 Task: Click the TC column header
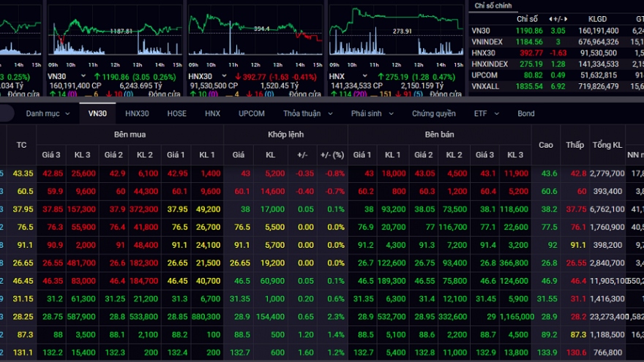(x=21, y=145)
